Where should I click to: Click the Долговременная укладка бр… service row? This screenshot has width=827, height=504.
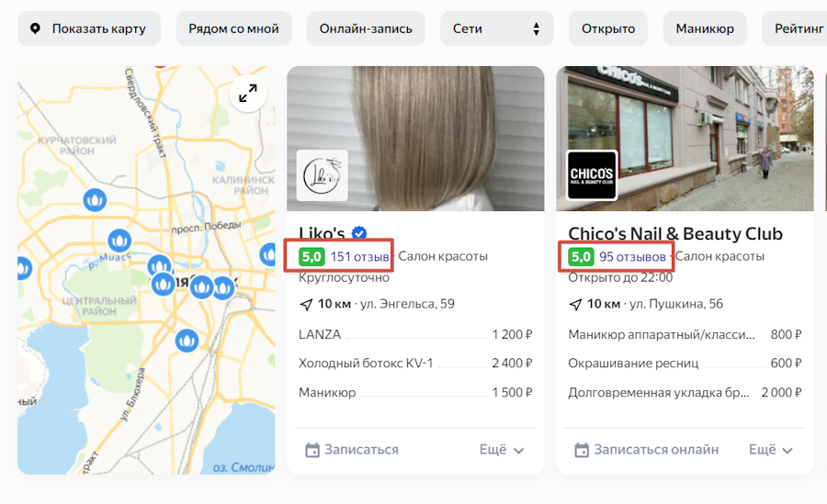click(x=685, y=392)
